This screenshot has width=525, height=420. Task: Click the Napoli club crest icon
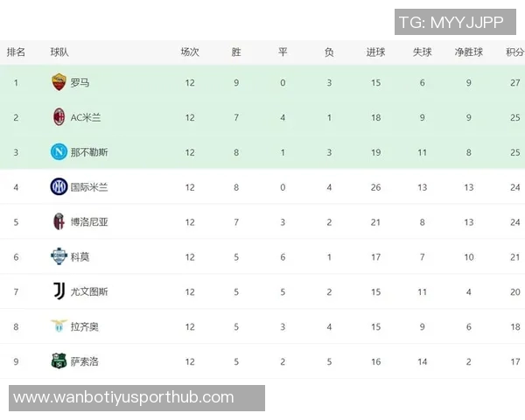59,151
